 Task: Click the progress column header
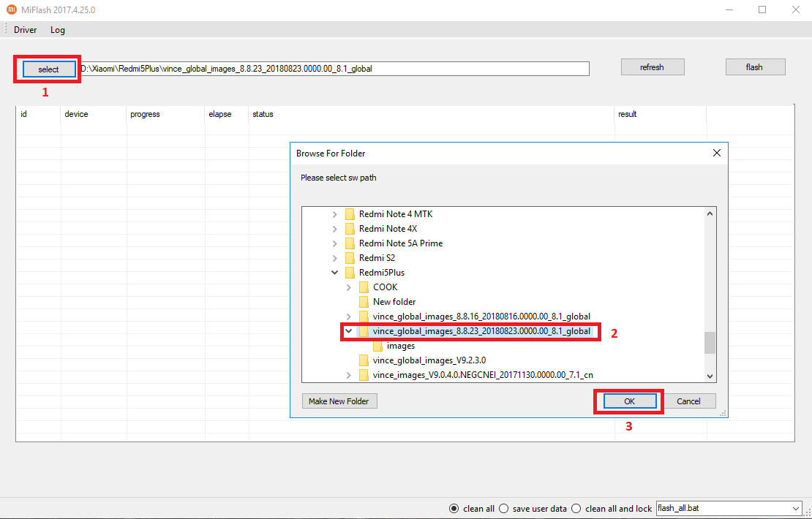click(165, 114)
